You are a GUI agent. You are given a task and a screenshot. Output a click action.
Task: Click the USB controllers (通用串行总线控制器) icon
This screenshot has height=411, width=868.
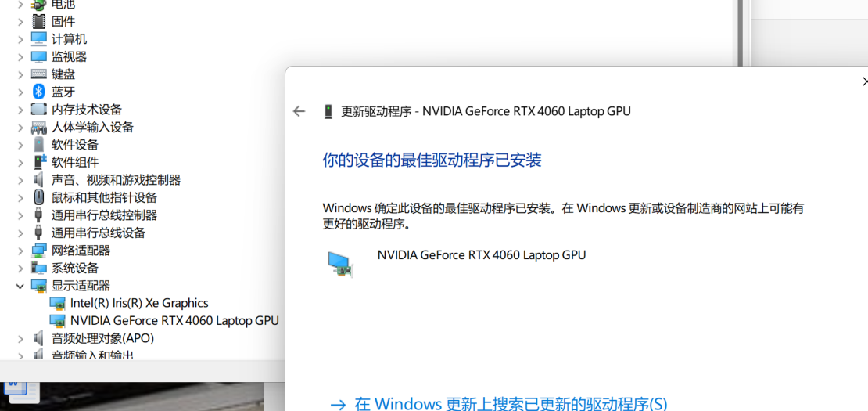(x=39, y=215)
